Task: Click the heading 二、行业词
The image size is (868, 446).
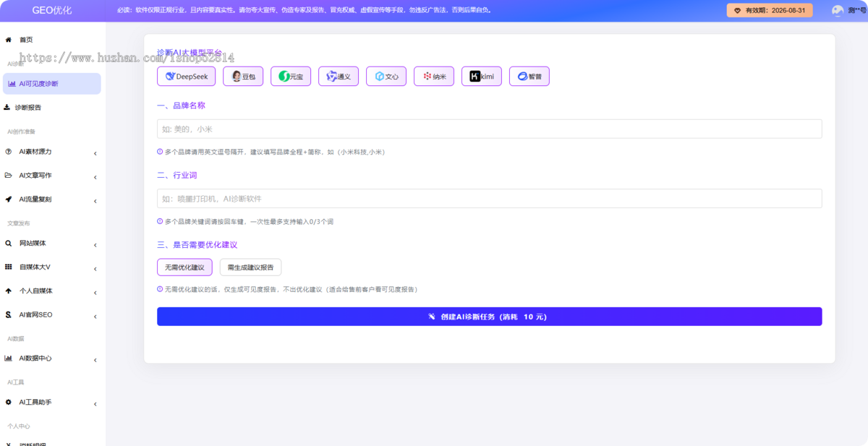Action: [x=176, y=176]
